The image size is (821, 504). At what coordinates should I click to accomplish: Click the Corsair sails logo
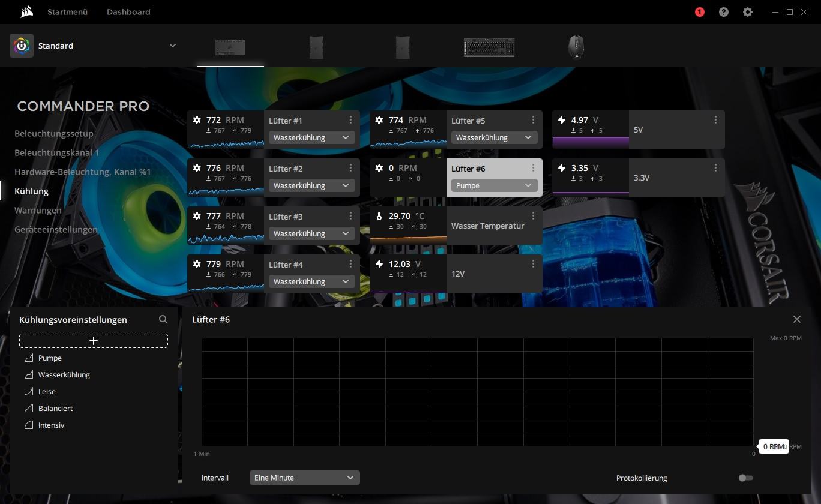click(x=26, y=11)
